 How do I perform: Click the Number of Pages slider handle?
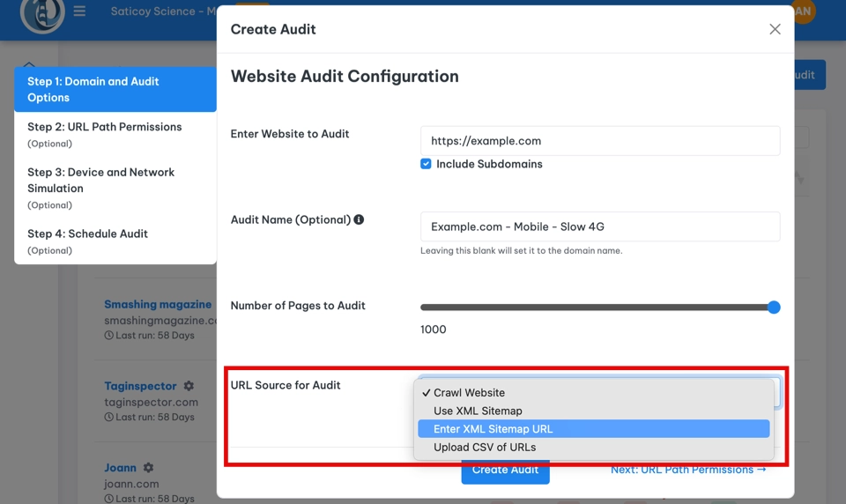(x=774, y=308)
